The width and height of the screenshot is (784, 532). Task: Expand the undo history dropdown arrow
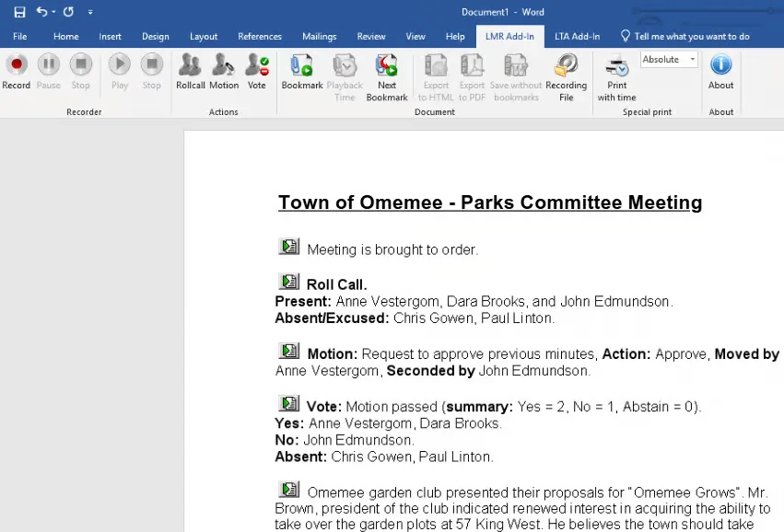[x=53, y=12]
